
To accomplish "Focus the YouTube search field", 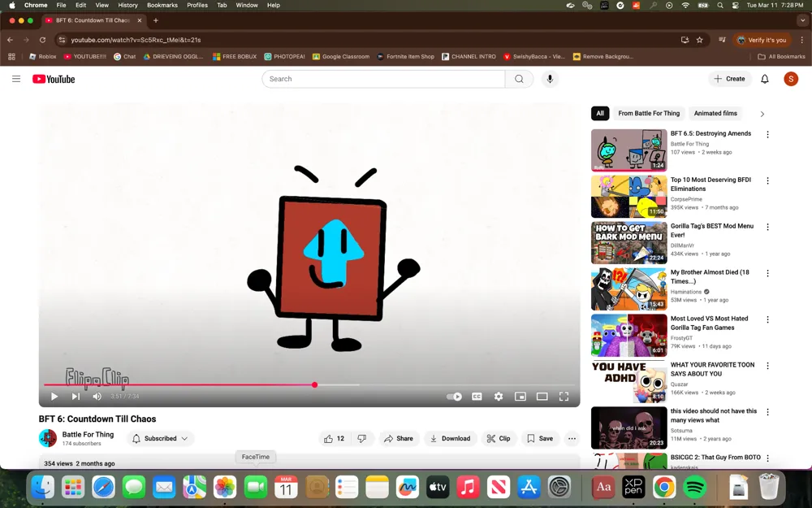I will 383,79.
